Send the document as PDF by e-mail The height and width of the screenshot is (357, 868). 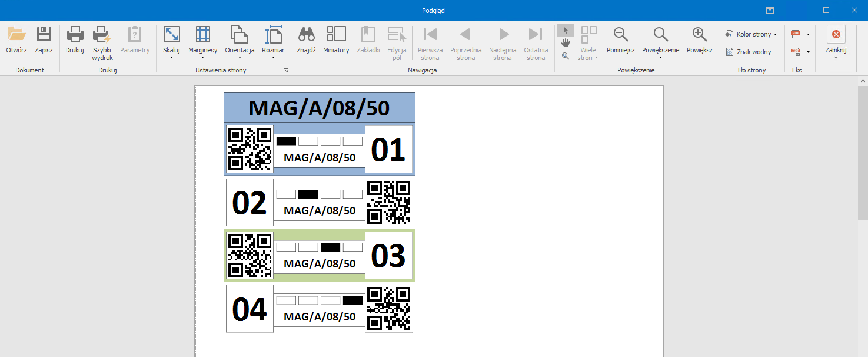click(796, 52)
